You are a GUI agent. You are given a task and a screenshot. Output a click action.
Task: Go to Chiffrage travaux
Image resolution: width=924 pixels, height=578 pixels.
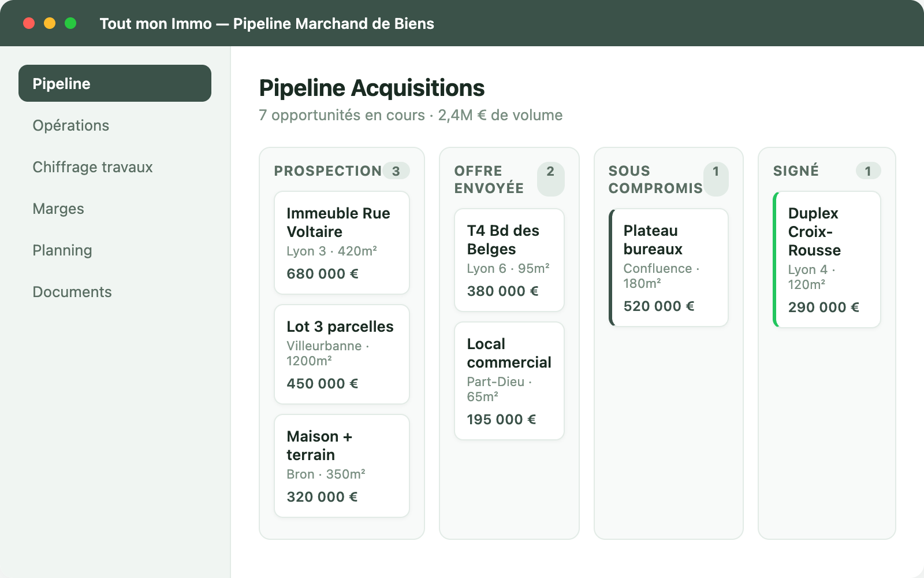click(115, 166)
